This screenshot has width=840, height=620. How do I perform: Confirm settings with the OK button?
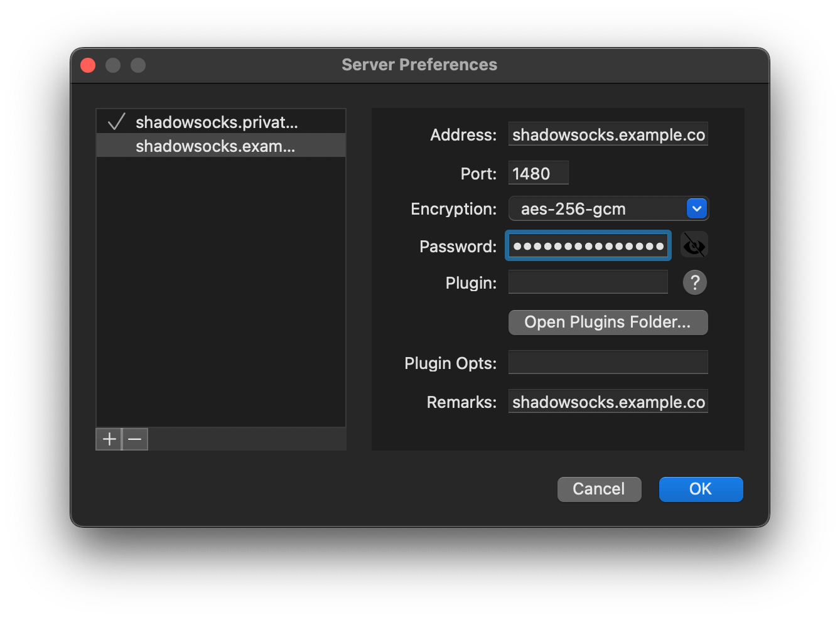click(701, 489)
